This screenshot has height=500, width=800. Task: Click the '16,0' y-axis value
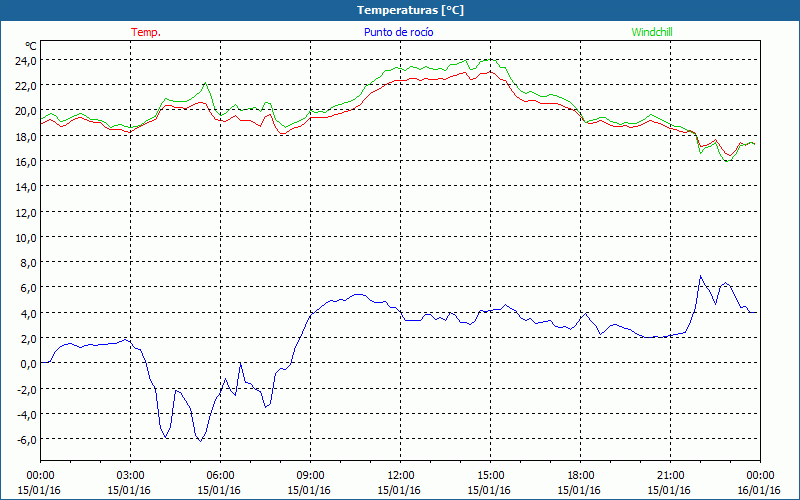click(26, 162)
